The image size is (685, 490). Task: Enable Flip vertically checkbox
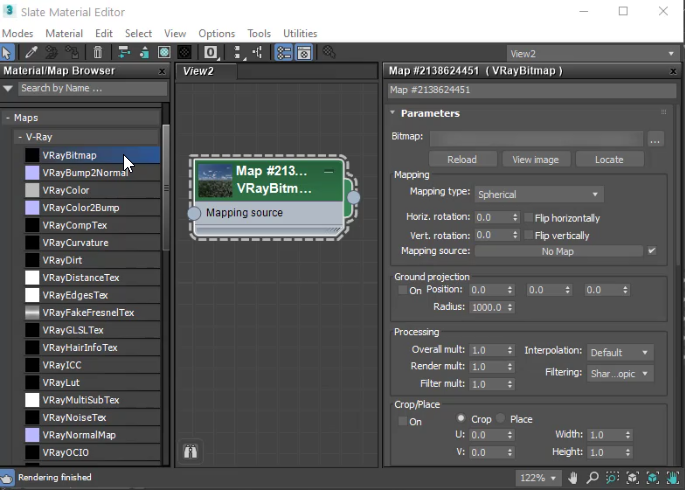pos(528,235)
